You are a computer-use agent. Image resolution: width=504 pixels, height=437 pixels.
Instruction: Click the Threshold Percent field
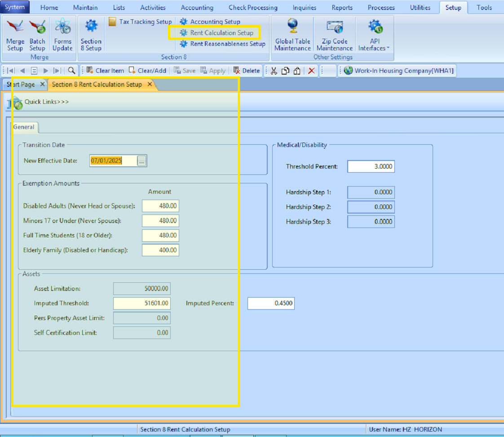click(371, 166)
